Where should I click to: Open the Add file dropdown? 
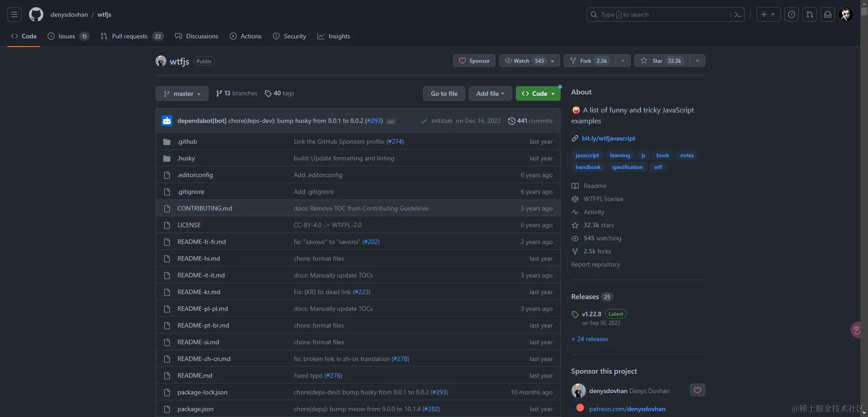(490, 94)
